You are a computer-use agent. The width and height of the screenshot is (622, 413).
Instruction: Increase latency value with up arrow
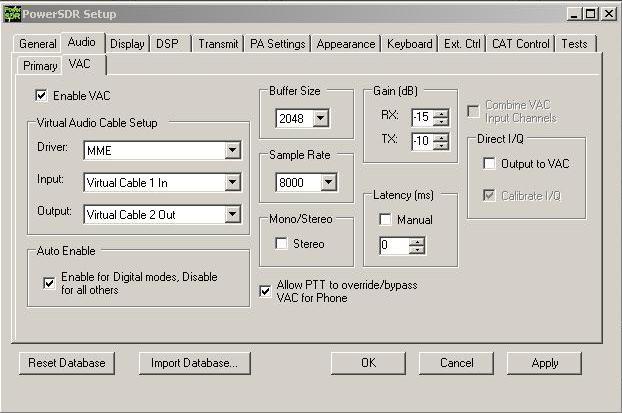click(x=417, y=241)
